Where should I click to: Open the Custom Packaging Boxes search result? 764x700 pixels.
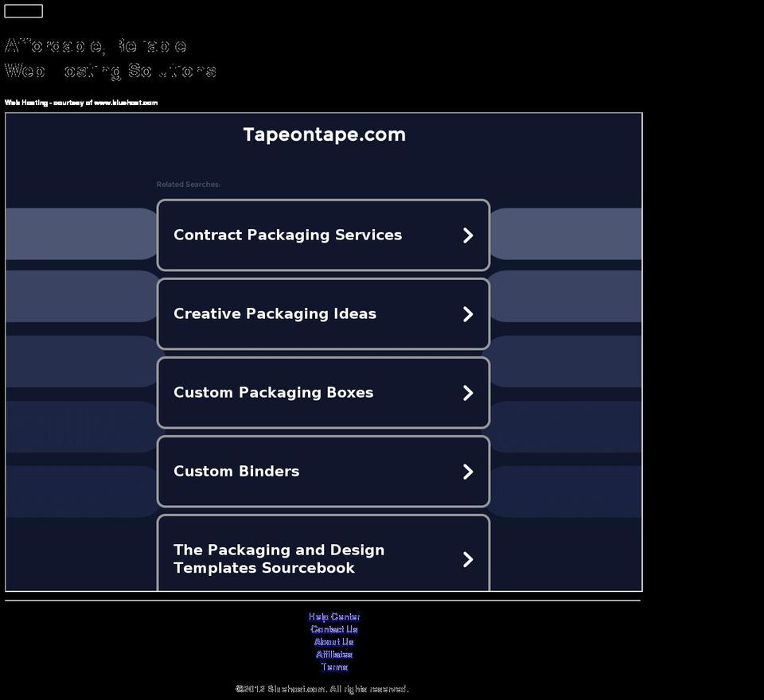(323, 393)
